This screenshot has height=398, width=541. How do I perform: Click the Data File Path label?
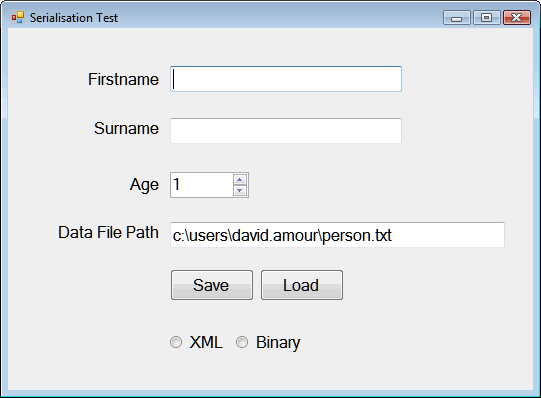[108, 232]
